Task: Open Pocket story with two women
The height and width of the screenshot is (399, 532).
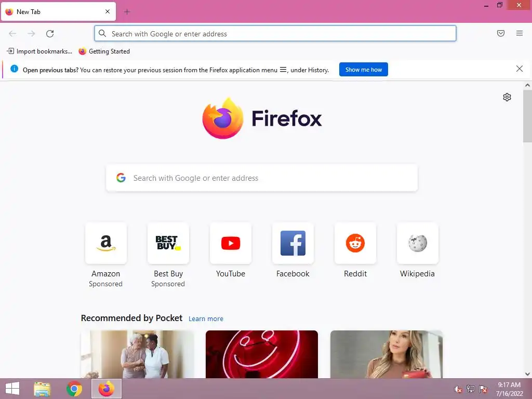Action: (x=137, y=354)
